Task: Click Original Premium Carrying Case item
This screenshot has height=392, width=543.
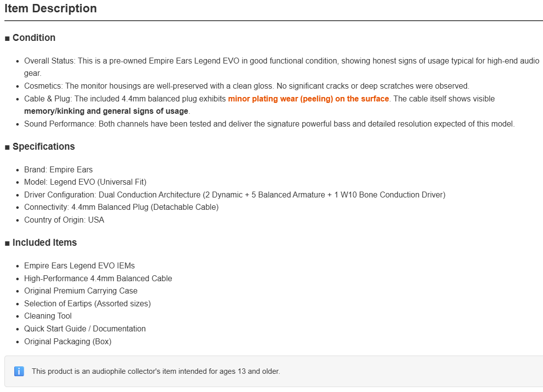Action: [81, 291]
